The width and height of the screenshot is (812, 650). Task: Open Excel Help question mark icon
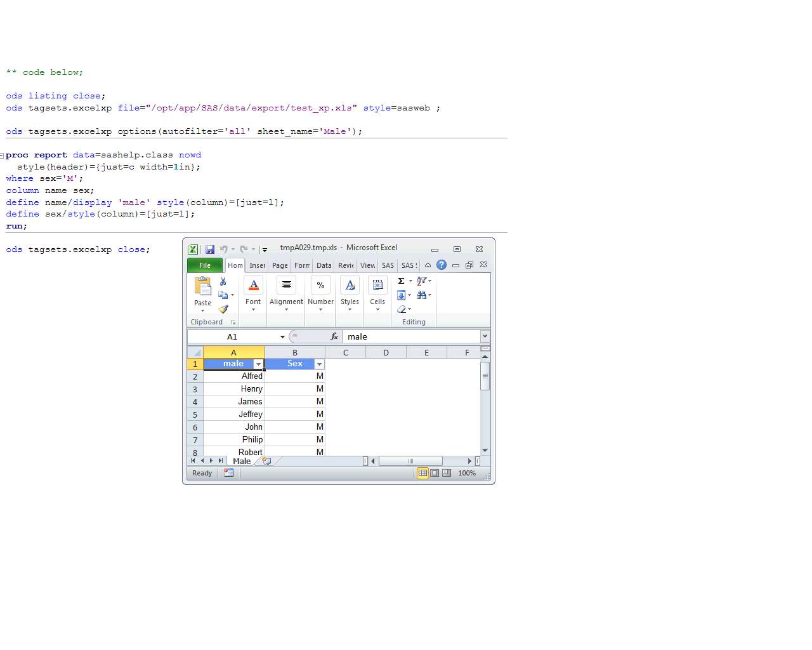pyautogui.click(x=442, y=265)
